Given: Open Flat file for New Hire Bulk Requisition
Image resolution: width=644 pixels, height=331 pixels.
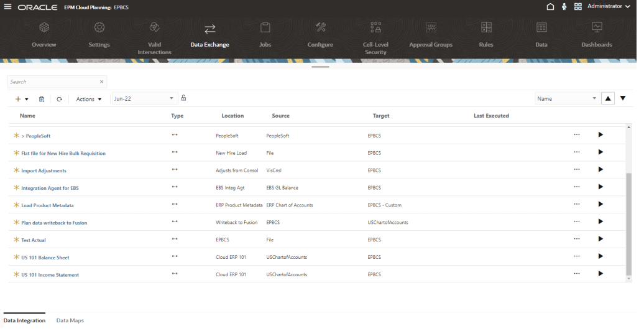Looking at the screenshot, I should (x=63, y=154).
